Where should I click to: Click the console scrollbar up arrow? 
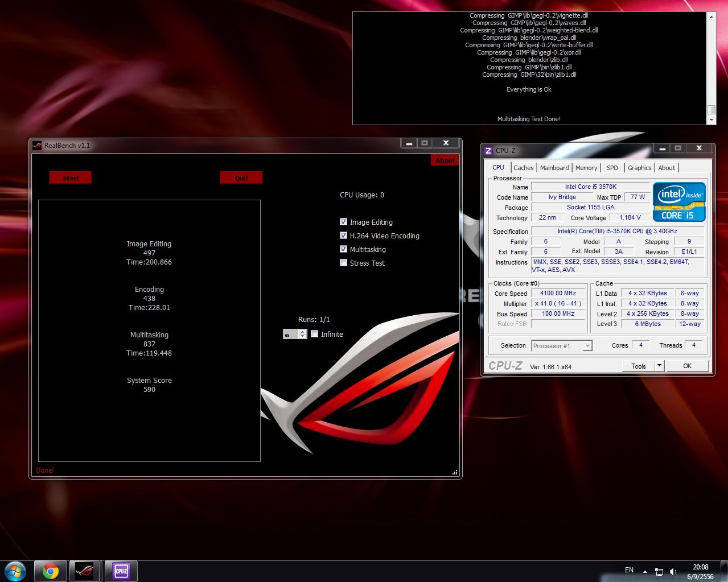(x=711, y=17)
